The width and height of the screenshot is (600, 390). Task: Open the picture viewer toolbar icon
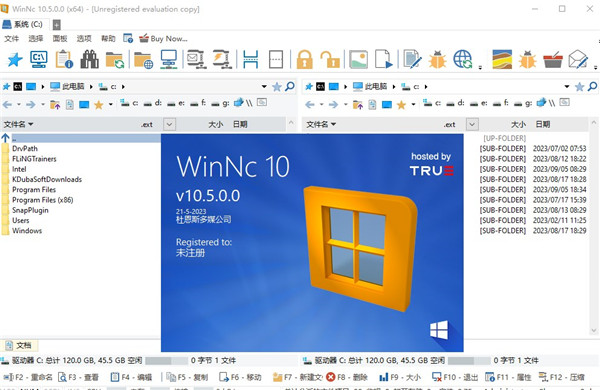click(x=359, y=59)
